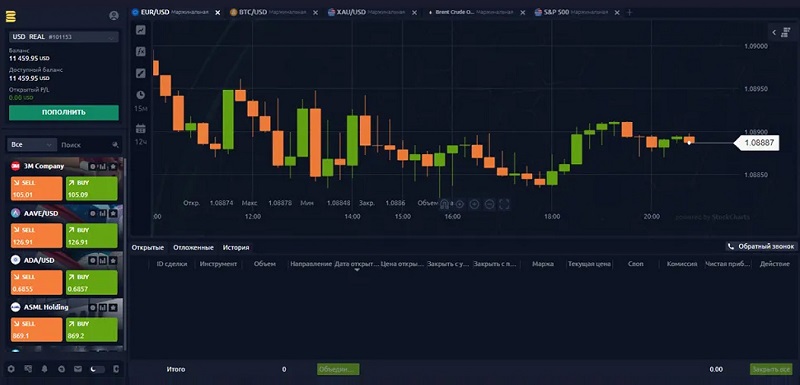
Task: Click the chart zoom-in plus control
Action: [x=474, y=204]
